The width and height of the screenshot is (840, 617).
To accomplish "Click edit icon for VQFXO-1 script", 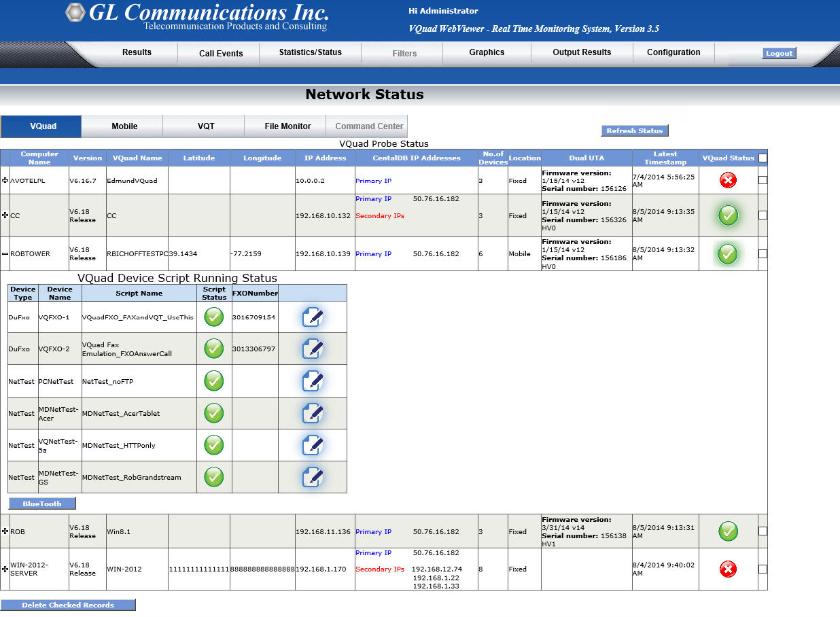I will coord(312,317).
